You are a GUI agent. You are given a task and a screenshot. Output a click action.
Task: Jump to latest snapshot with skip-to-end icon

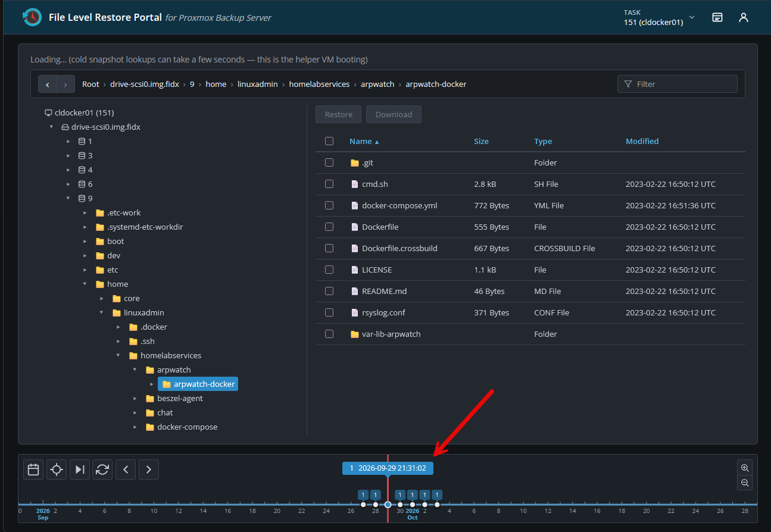pos(79,470)
